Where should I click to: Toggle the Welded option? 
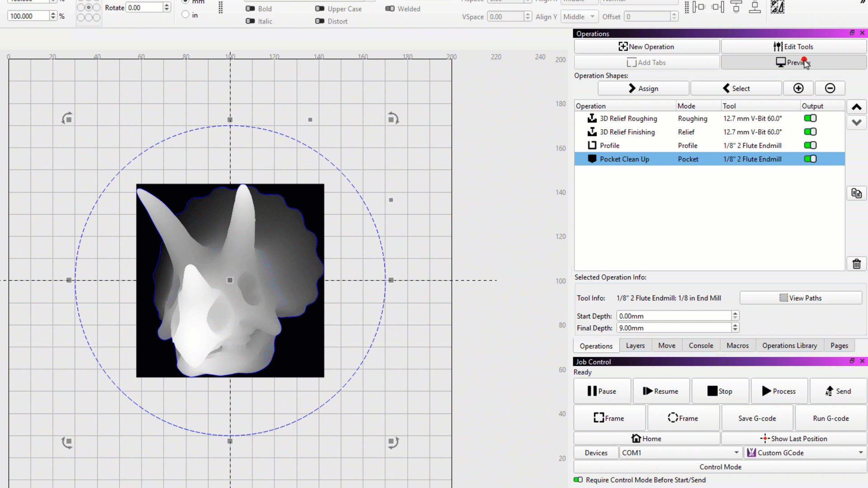[x=390, y=9]
